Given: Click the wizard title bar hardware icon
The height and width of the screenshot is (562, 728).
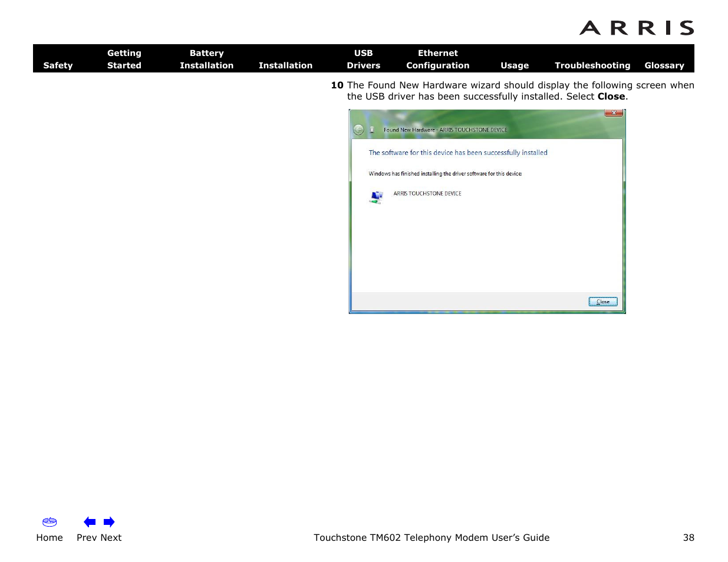Looking at the screenshot, I should [372, 130].
